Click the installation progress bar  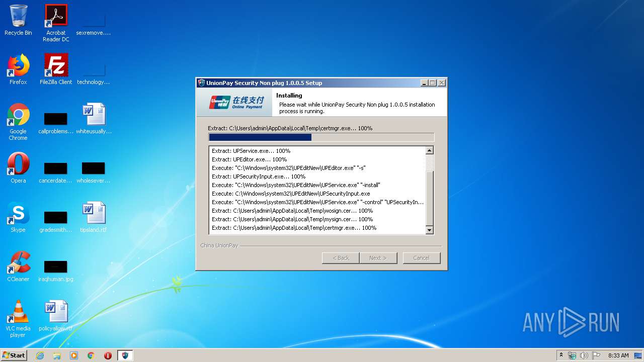(321, 137)
